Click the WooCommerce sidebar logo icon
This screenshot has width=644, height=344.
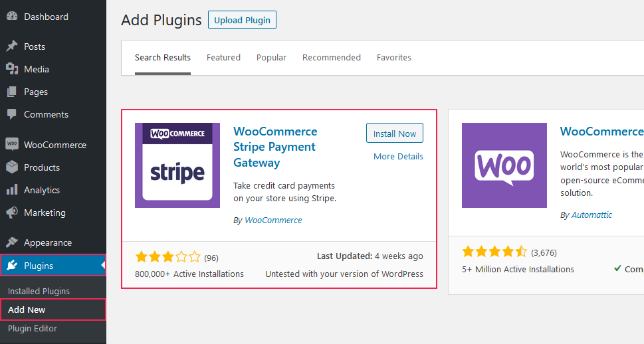coord(12,143)
